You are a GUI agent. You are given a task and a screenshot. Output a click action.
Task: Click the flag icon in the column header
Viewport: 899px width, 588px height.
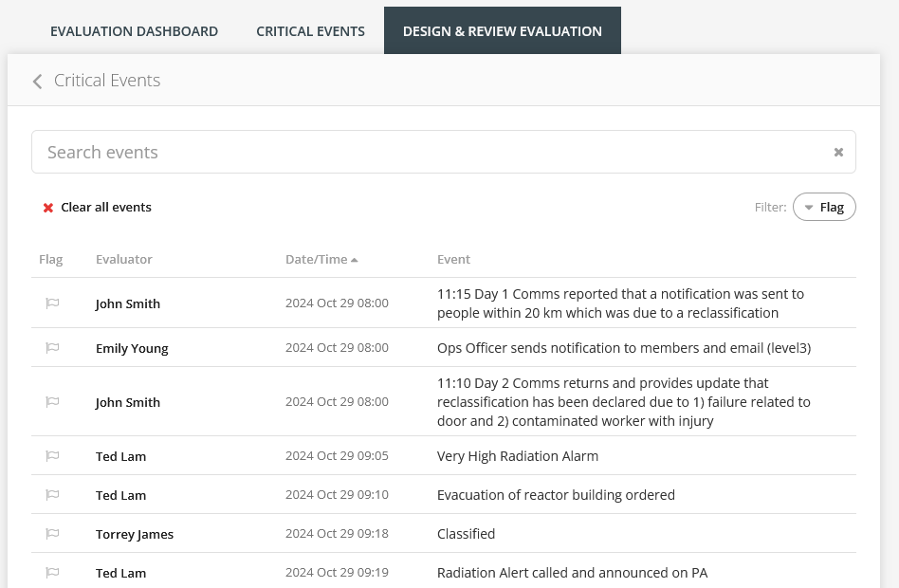[50, 259]
